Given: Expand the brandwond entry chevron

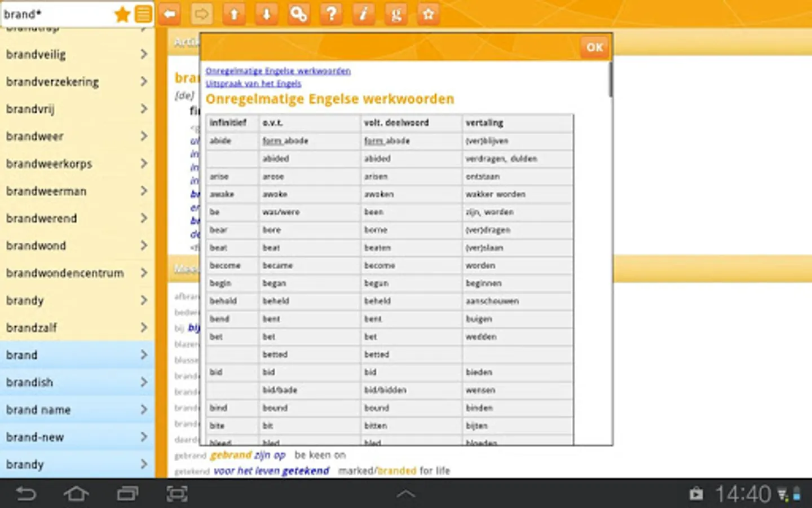Looking at the screenshot, I should (x=144, y=246).
